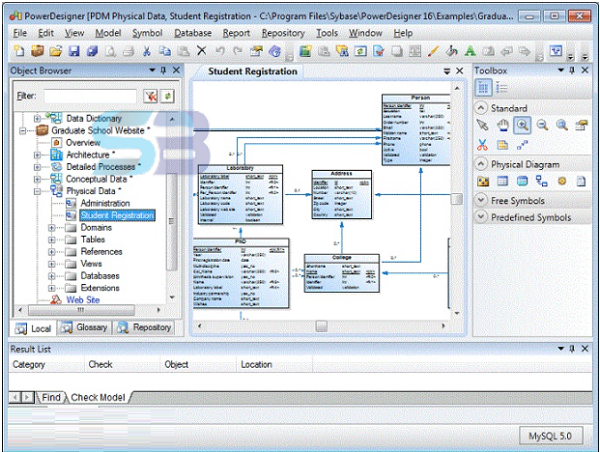600x452 pixels.
Task: Expand the References folder
Action: click(52, 252)
